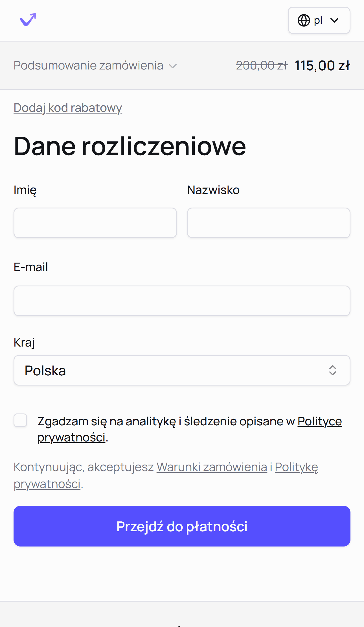This screenshot has height=627, width=364.
Task: Click the discounted price 115,00 zł
Action: [x=323, y=66]
